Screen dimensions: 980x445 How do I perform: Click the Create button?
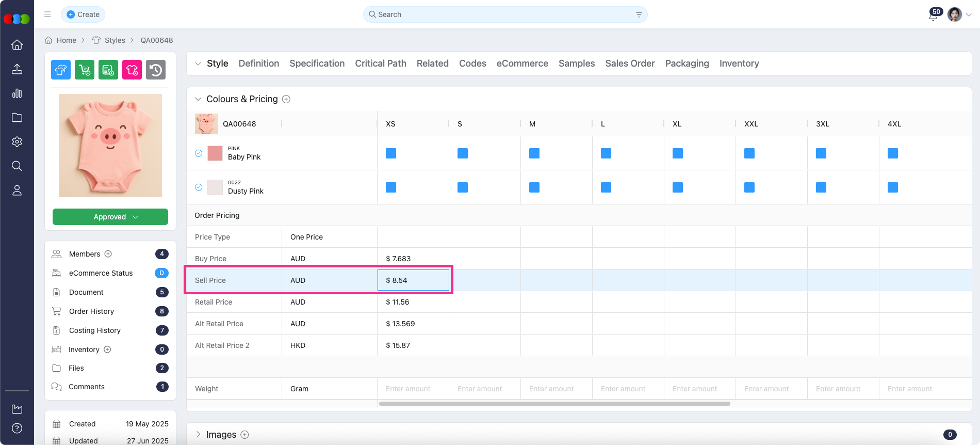click(x=83, y=14)
